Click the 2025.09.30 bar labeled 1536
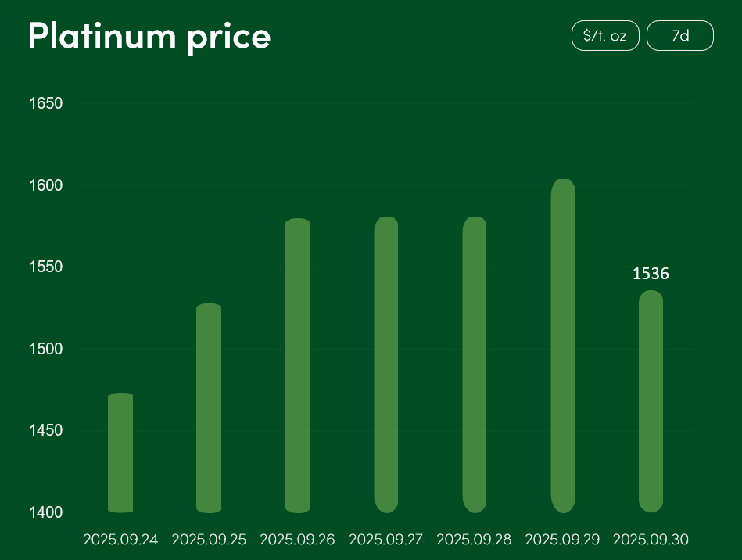742x560 pixels. tap(651, 401)
